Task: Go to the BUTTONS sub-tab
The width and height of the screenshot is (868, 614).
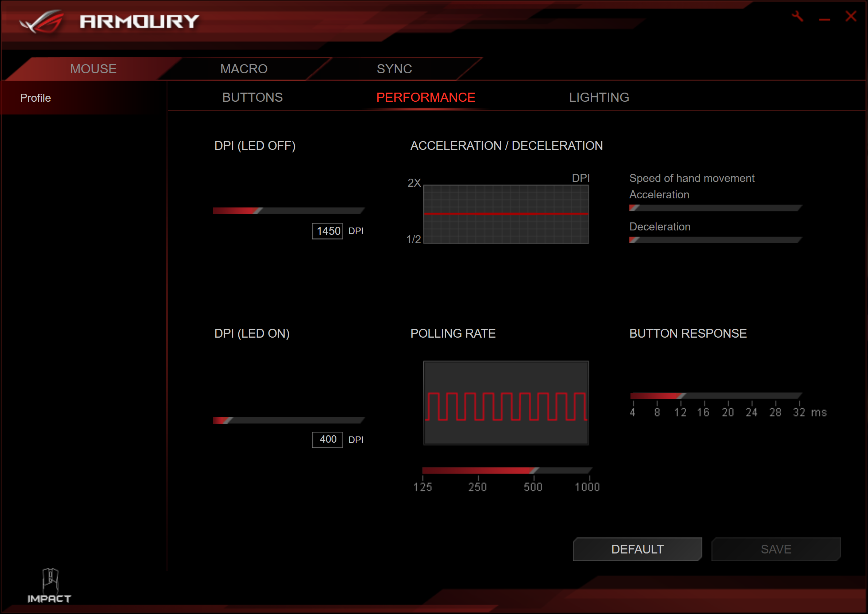Action: pos(252,98)
